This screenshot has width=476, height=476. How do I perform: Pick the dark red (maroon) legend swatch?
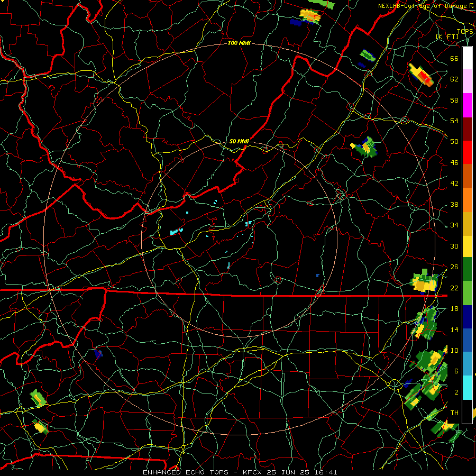[467, 129]
